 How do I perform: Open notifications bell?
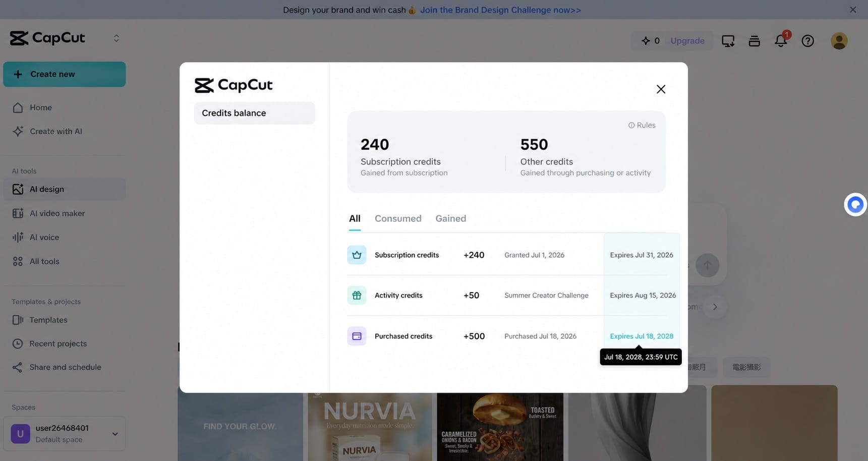pos(781,41)
